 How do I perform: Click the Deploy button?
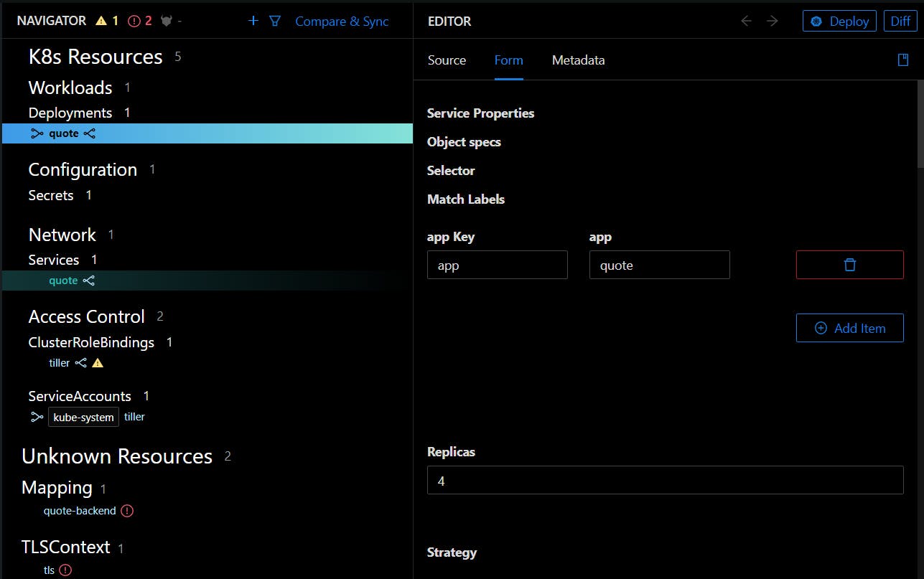pyautogui.click(x=840, y=22)
